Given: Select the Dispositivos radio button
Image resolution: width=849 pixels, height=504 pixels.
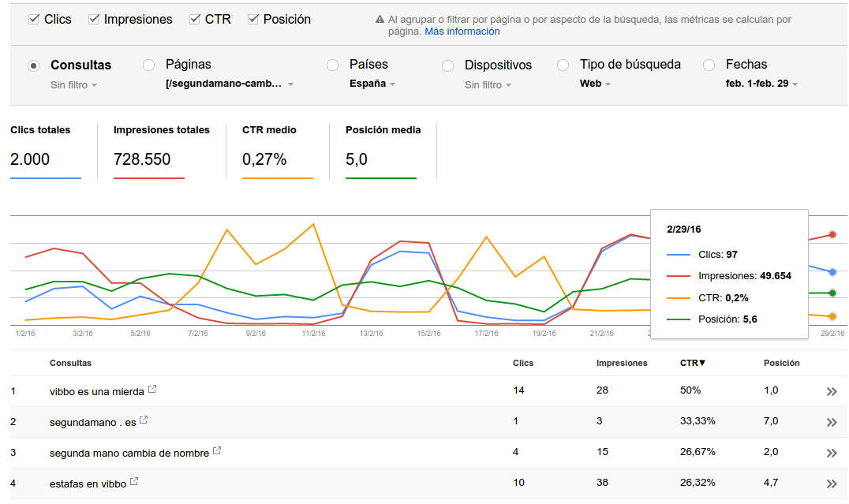Looking at the screenshot, I should point(447,65).
